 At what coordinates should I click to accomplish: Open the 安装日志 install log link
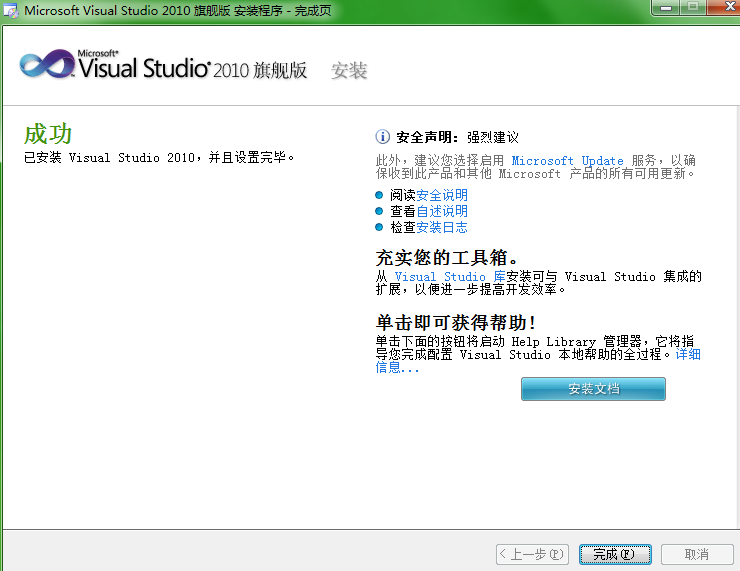click(x=442, y=227)
